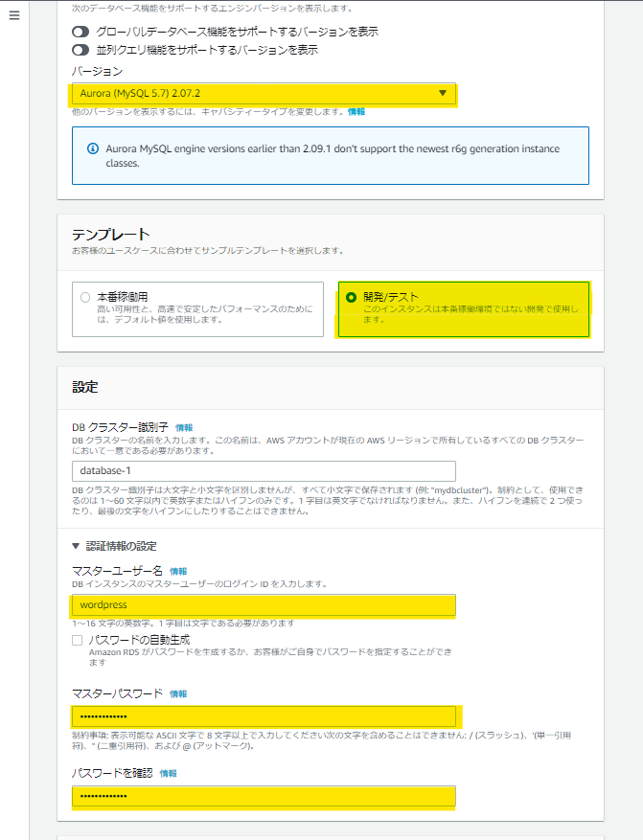This screenshot has height=840, width=643.
Task: Check the パスワードの自動生成 checkbox
Action: coord(78,640)
